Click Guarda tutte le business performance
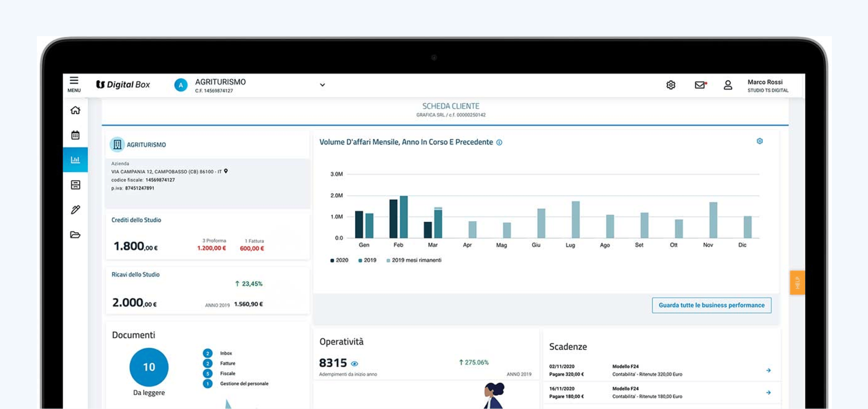 coord(711,305)
